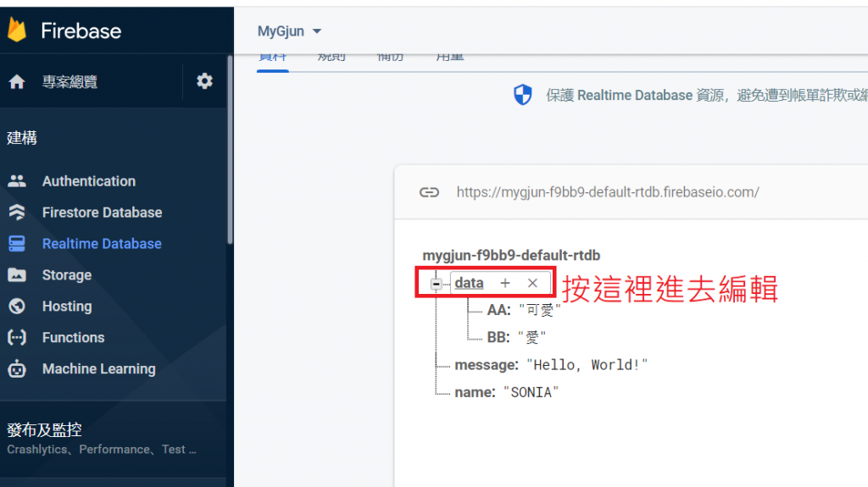The height and width of the screenshot is (487, 868).
Task: Open Machine Learning section
Action: (x=98, y=368)
